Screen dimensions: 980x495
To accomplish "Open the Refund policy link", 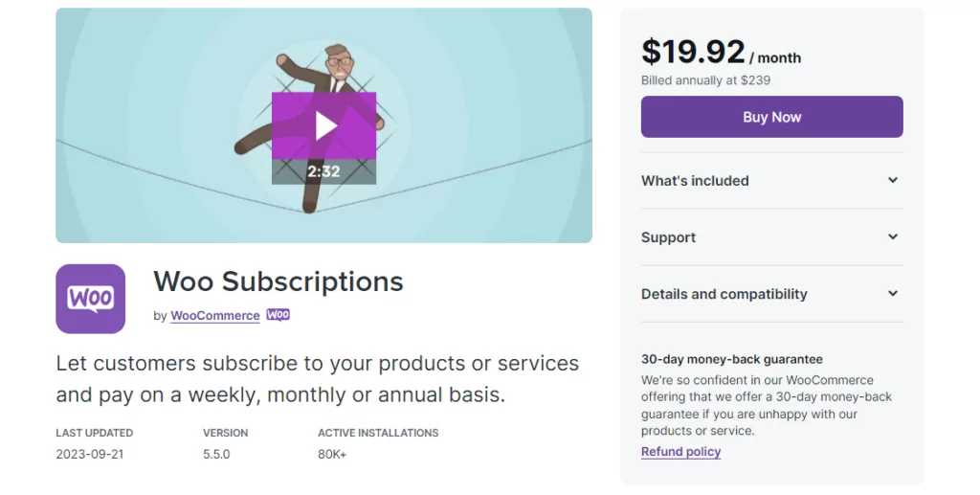I will [680, 452].
